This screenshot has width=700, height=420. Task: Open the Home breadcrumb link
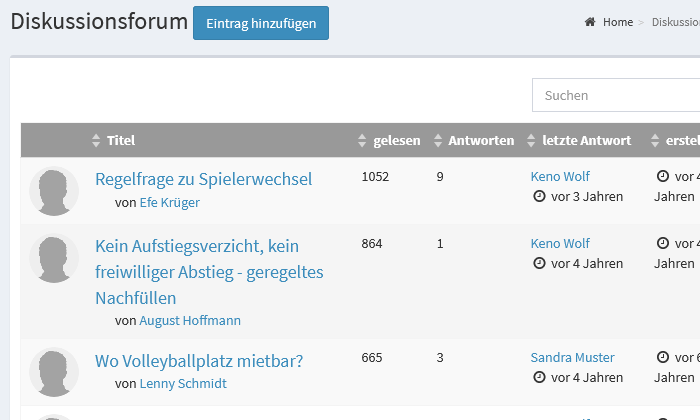617,22
